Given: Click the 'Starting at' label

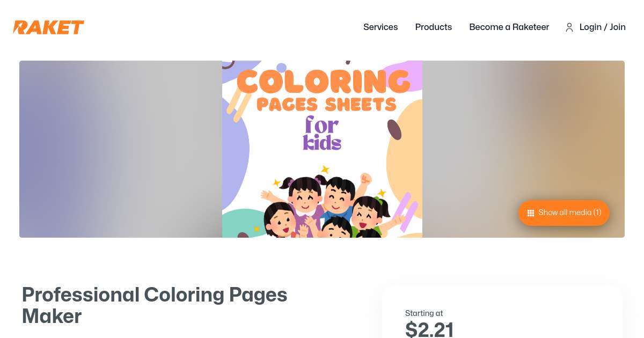Looking at the screenshot, I should 424,313.
